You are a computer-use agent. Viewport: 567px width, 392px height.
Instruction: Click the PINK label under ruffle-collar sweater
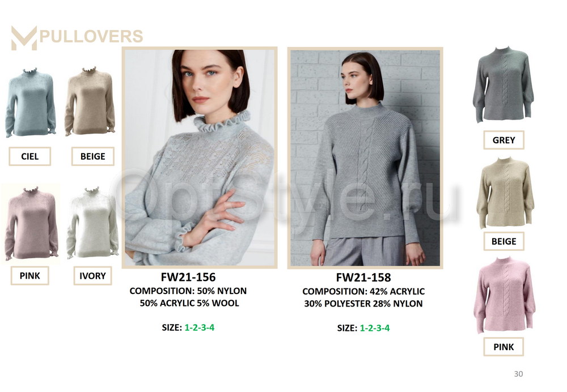(29, 276)
